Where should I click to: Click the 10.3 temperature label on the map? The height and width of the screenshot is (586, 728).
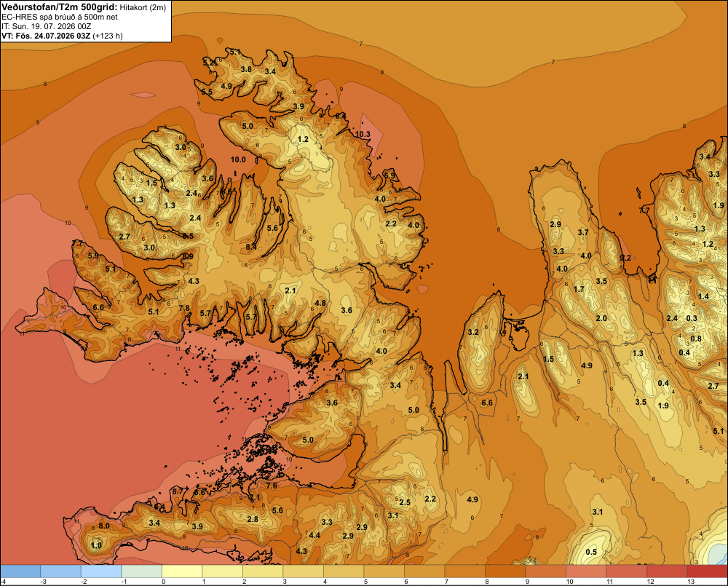(363, 134)
